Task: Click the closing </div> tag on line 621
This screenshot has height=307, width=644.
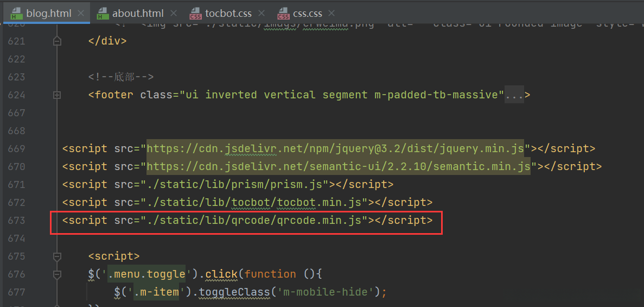Action: tap(107, 41)
